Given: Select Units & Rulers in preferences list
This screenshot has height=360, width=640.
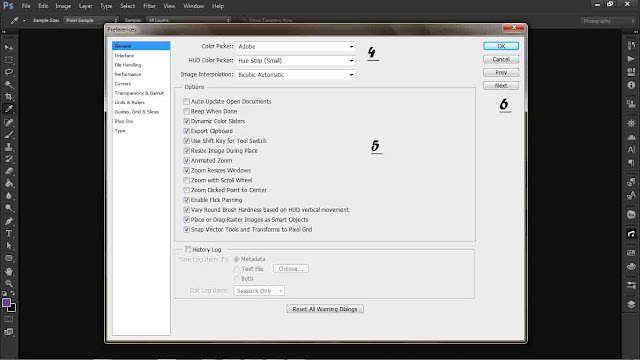Looking at the screenshot, I should (129, 102).
